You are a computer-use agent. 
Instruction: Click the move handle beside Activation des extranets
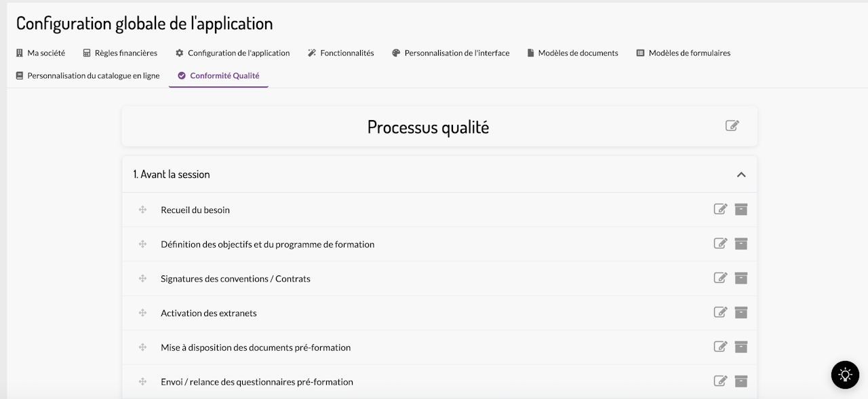142,313
